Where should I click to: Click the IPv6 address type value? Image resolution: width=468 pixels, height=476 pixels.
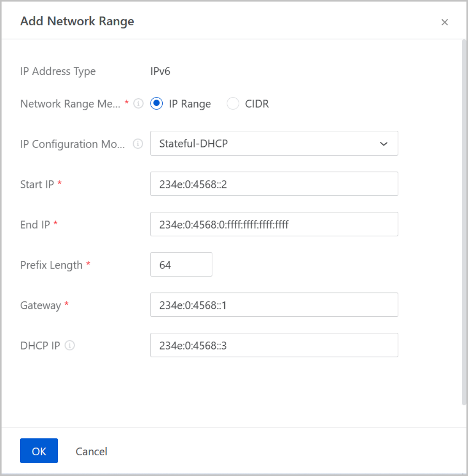coord(160,71)
